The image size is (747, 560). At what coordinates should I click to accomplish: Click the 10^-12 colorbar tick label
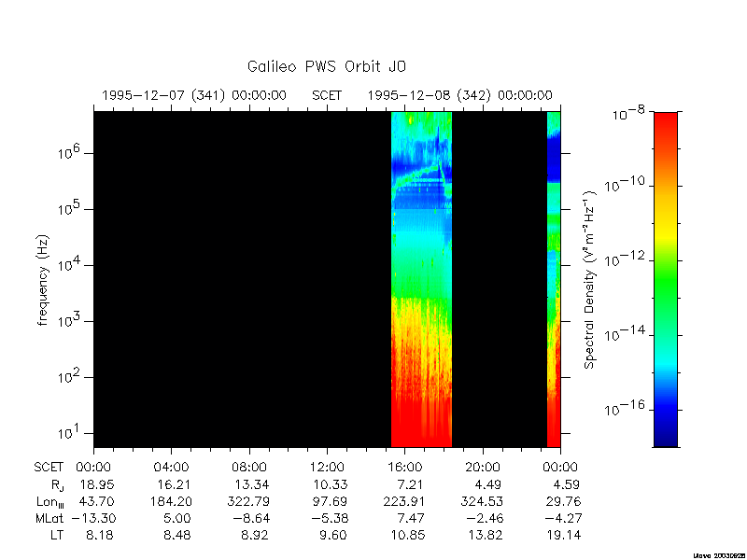click(x=626, y=259)
